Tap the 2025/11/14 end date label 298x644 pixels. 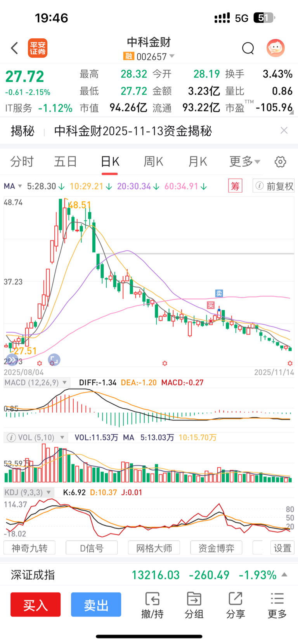click(x=274, y=372)
